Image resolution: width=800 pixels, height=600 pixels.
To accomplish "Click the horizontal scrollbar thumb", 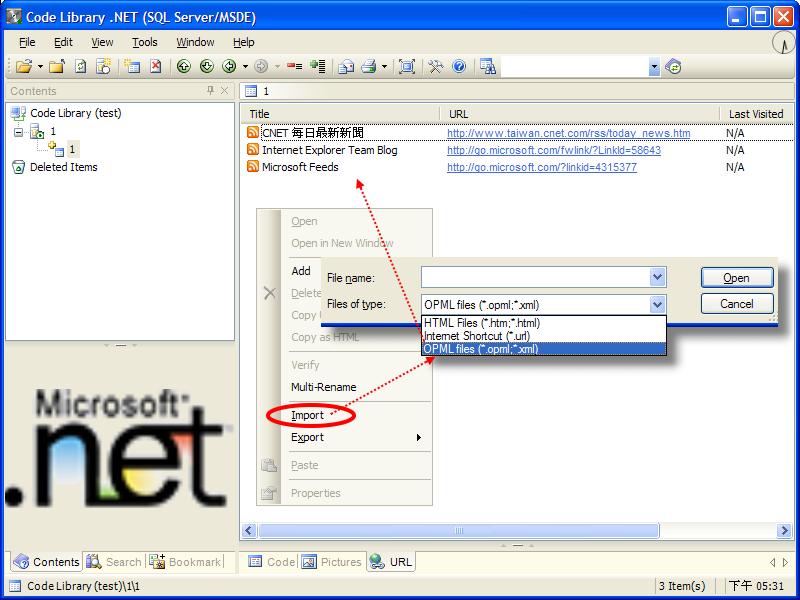I will tap(459, 531).
